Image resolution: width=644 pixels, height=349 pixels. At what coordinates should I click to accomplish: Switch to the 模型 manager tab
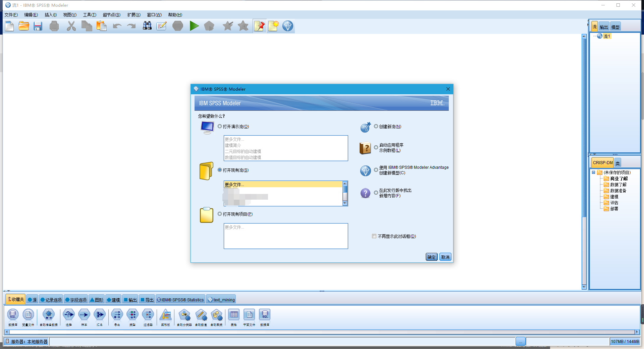615,27
